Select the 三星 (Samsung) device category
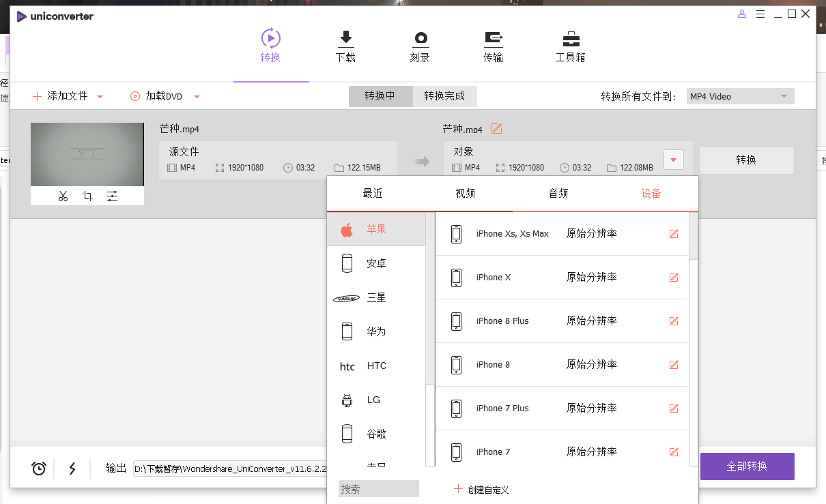 coord(376,297)
